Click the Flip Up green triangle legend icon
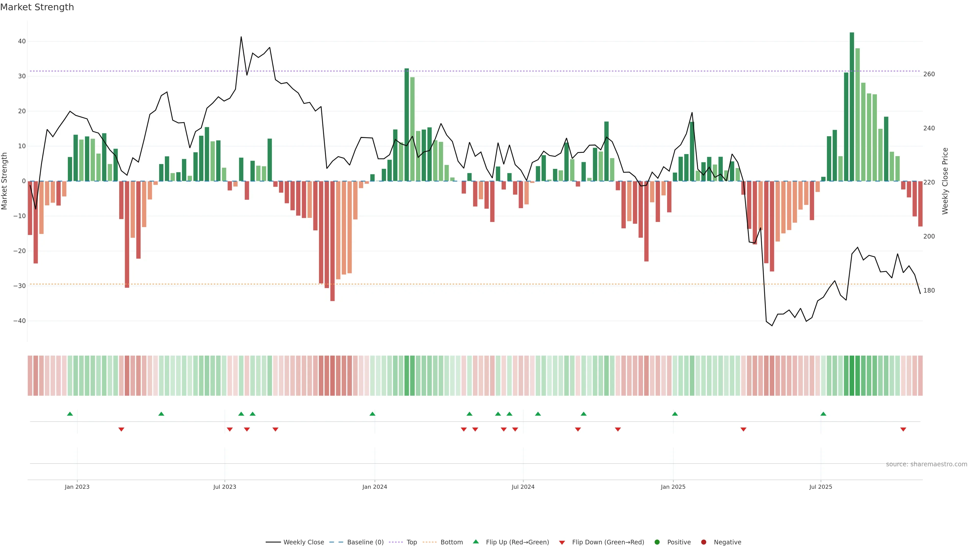 click(x=475, y=542)
